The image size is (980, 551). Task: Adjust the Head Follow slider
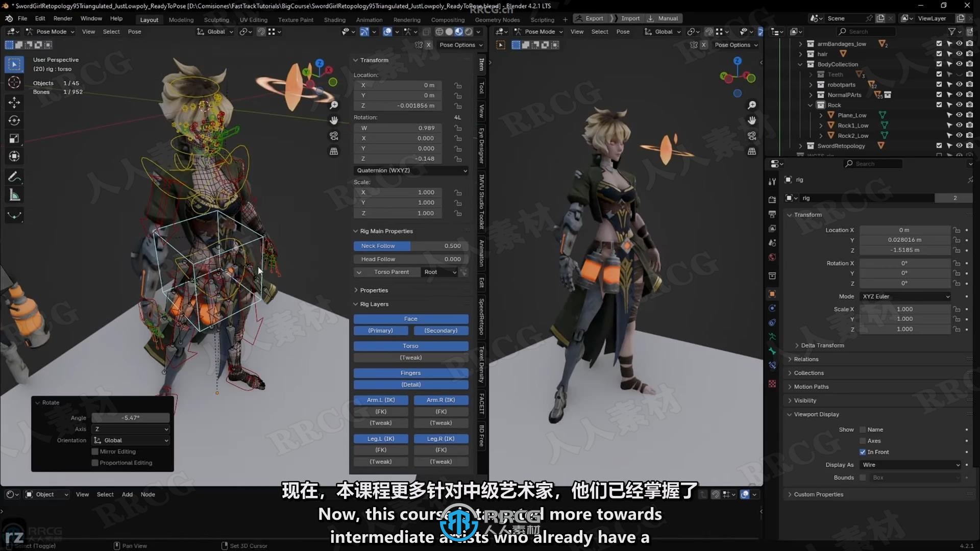[411, 259]
